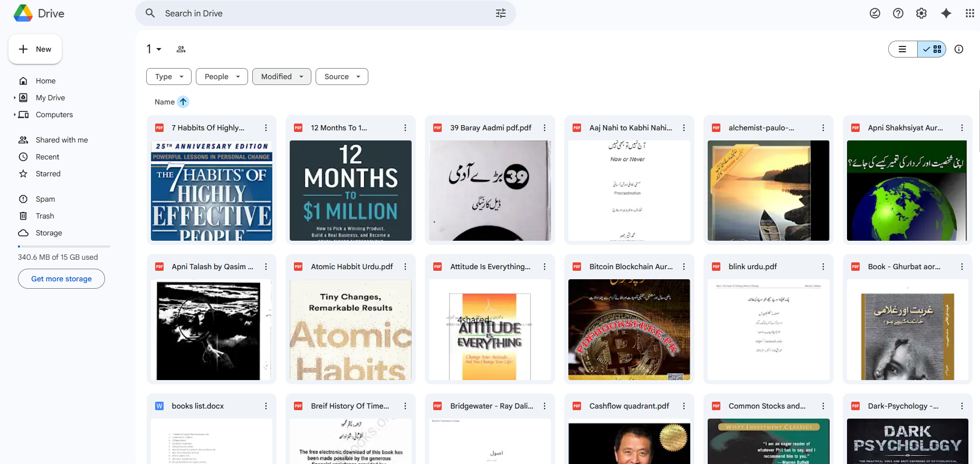Click the New button
Screen dimensions: 980x464
35,49
